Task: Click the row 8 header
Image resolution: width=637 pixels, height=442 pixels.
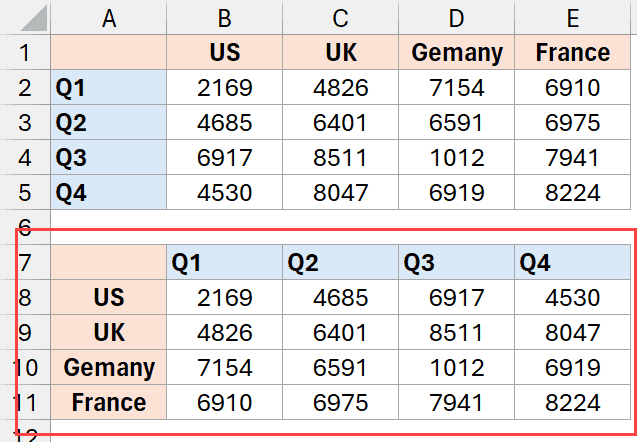Action: click(x=25, y=298)
